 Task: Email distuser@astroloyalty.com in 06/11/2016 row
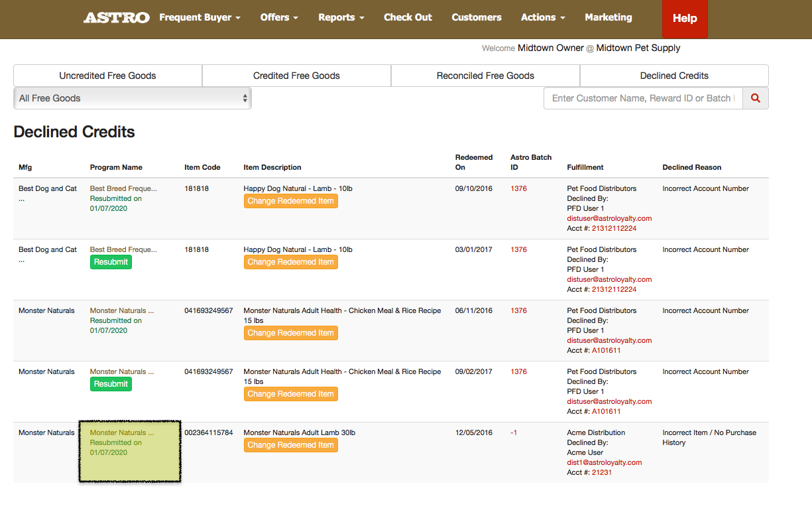pyautogui.click(x=609, y=340)
